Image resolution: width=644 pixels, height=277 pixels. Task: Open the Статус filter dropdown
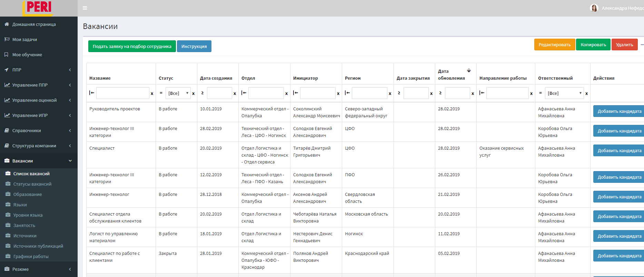(178, 93)
